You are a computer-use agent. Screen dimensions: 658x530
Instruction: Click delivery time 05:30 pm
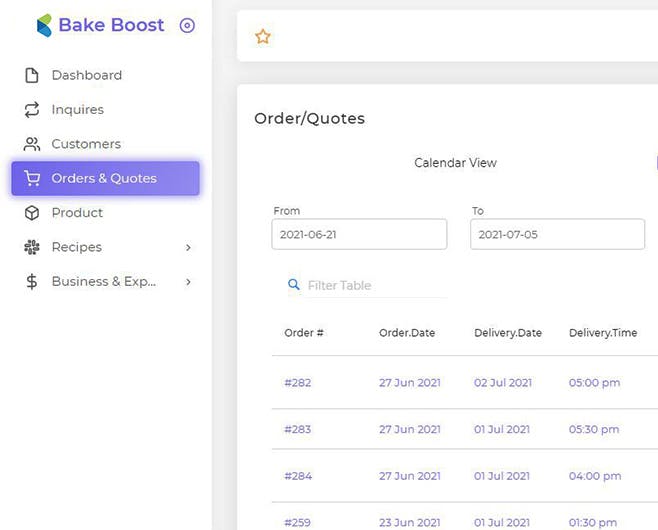[594, 429]
